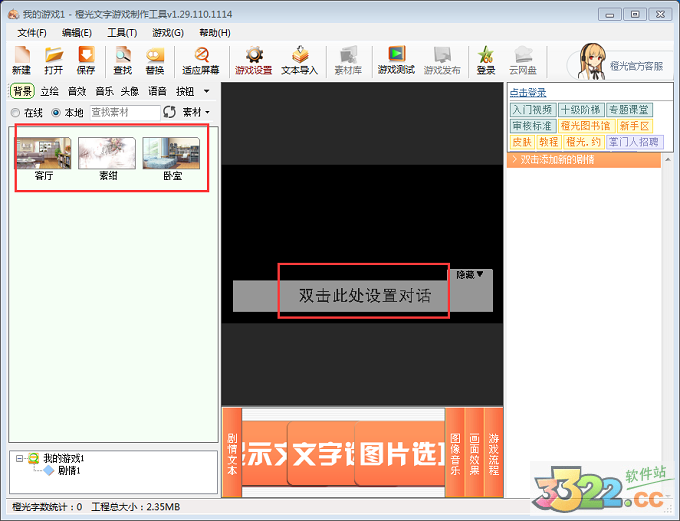Viewport: 680px width, 521px height.
Task: Open the 隐藏 dropdown on dialog box
Action: pos(470,275)
